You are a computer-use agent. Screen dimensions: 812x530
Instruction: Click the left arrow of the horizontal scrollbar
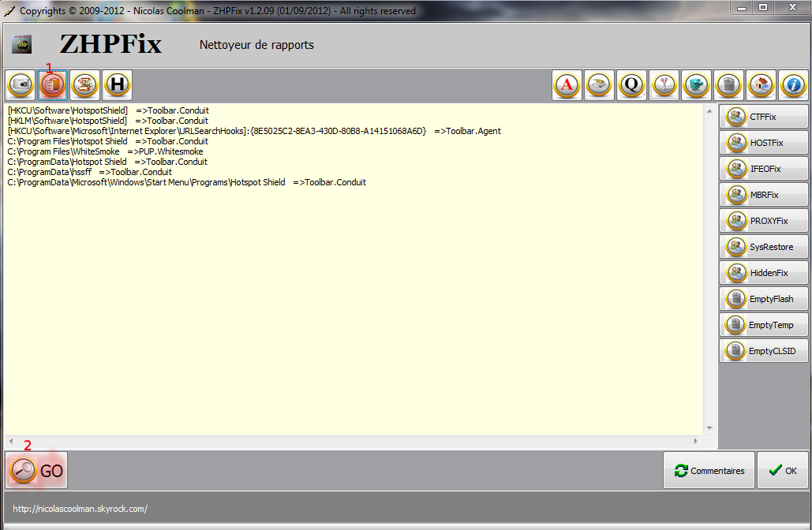[11, 441]
